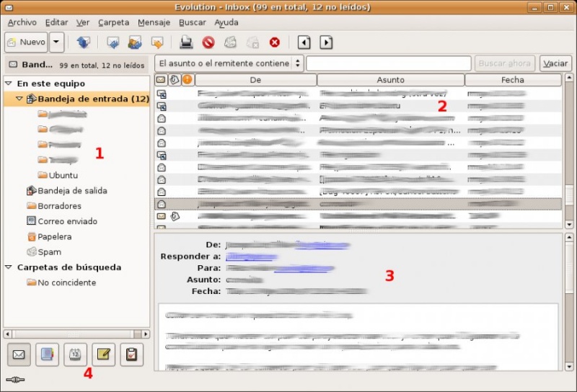Viewport: 577px width, 392px height.
Task: Open the Contacts view from switcher
Action: [47, 355]
